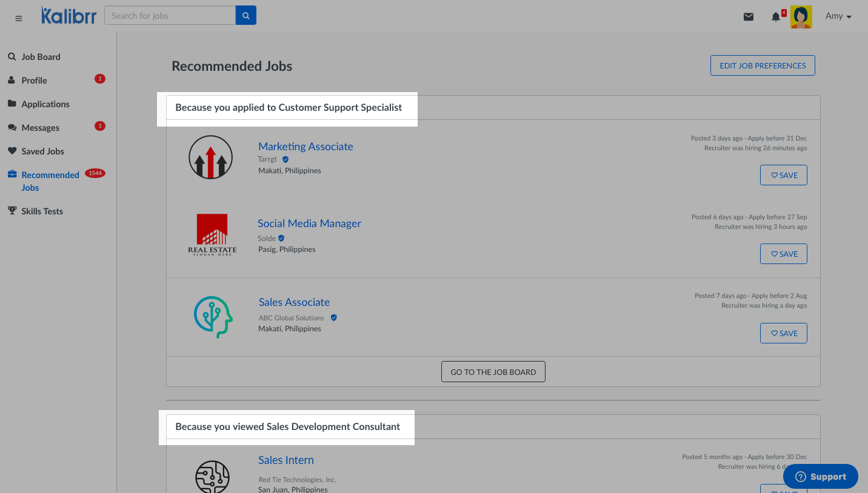This screenshot has height=493, width=868.
Task: Open the notifications bell
Action: click(775, 17)
